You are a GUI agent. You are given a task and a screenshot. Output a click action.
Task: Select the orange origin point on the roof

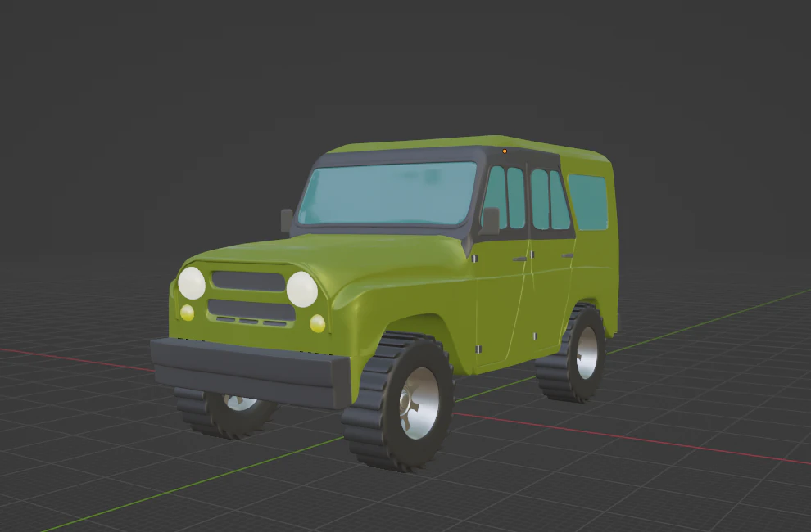click(505, 151)
